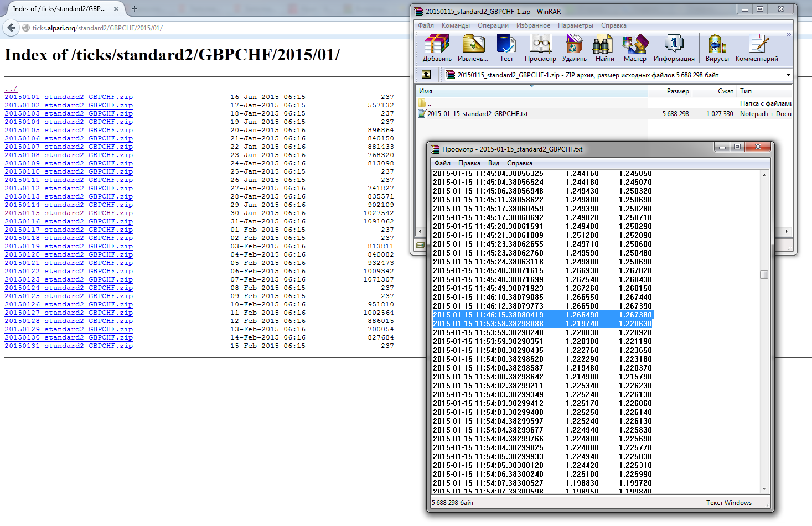
Task: Expand the WinRAR toolbar overflow chevron
Action: point(788,35)
